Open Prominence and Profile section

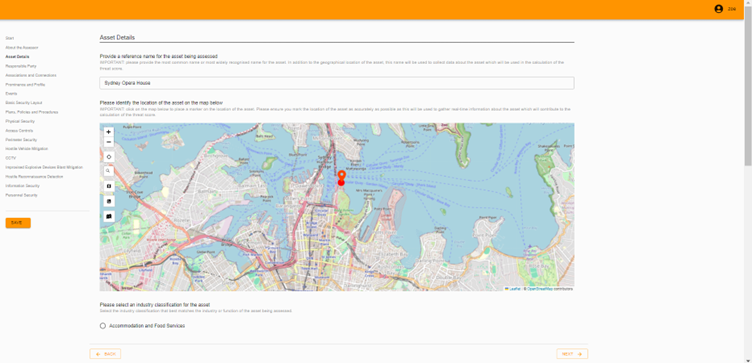tap(25, 85)
